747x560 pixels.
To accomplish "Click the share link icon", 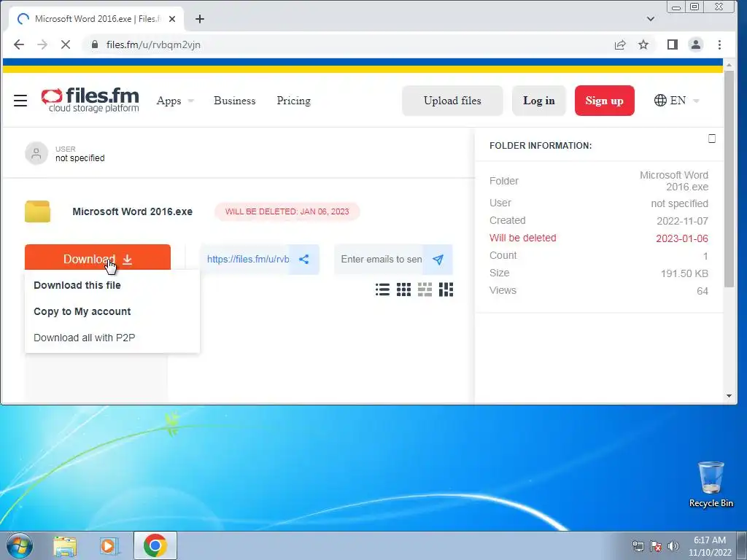I will 304,259.
